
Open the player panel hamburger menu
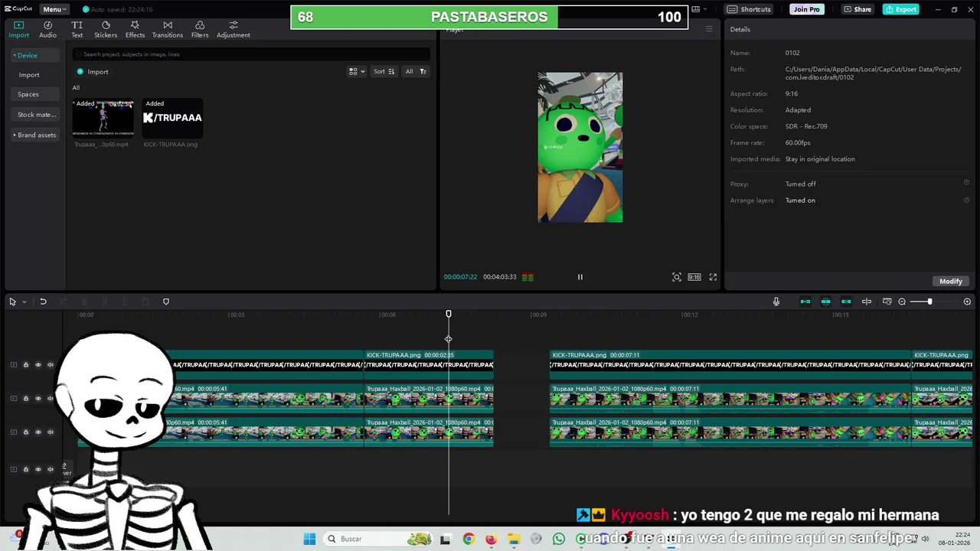[709, 29]
